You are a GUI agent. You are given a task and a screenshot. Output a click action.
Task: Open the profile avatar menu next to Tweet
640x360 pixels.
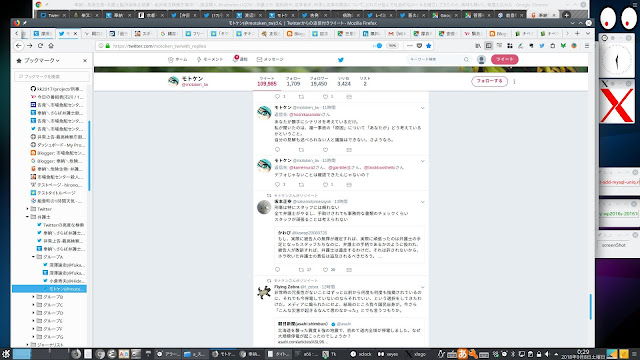pyautogui.click(x=481, y=60)
